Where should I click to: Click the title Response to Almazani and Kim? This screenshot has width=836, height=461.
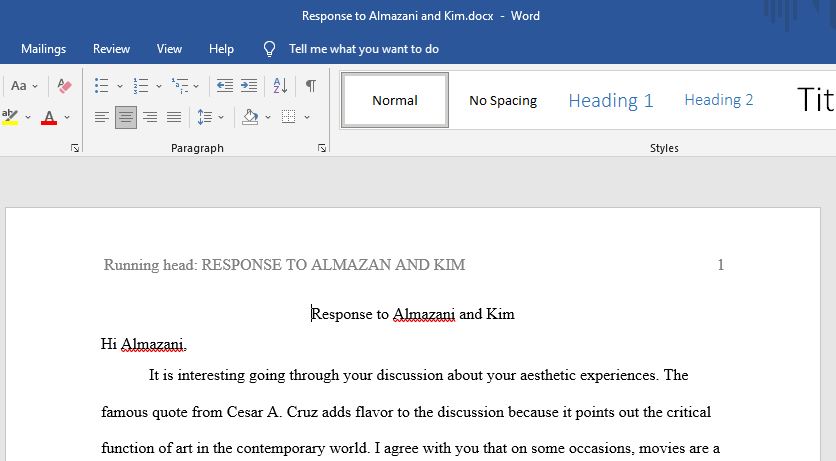coord(413,314)
